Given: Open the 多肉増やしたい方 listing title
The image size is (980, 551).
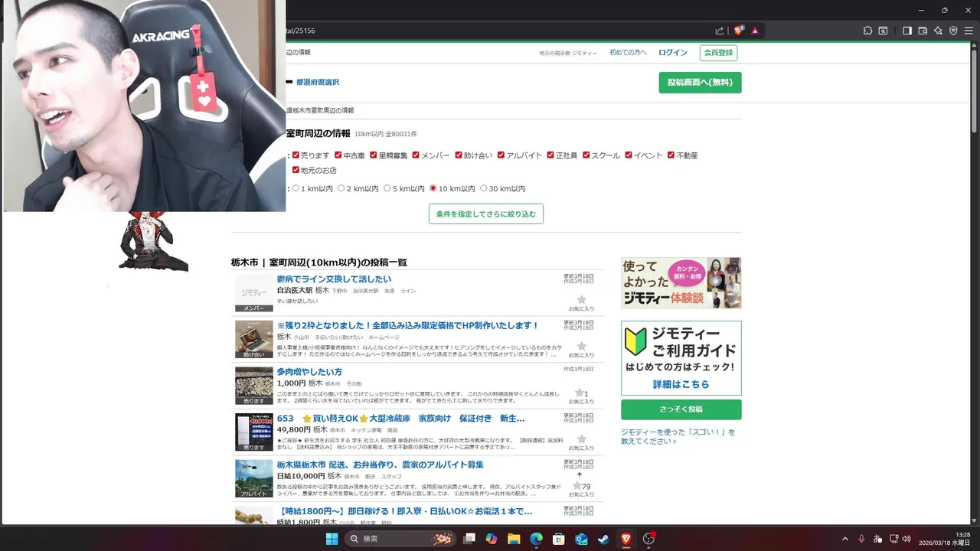Looking at the screenshot, I should pyautogui.click(x=309, y=372).
